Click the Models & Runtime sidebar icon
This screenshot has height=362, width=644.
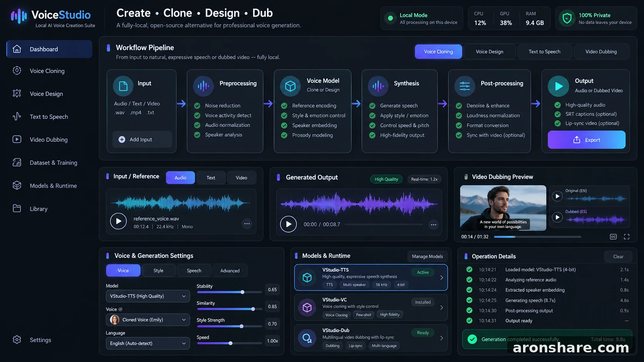[x=17, y=185]
